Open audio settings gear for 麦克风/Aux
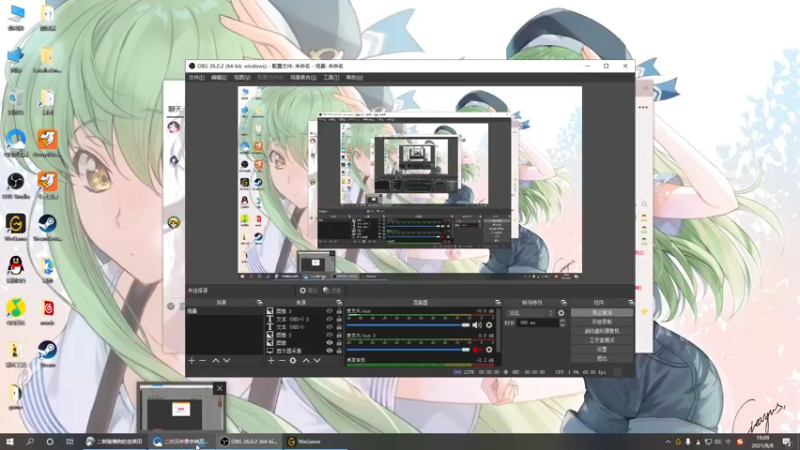 489,325
